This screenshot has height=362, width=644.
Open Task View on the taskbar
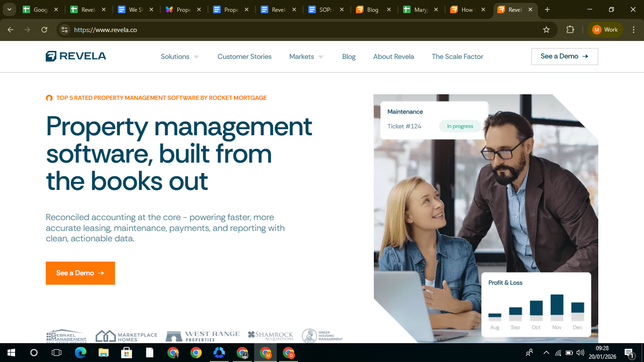(x=57, y=353)
